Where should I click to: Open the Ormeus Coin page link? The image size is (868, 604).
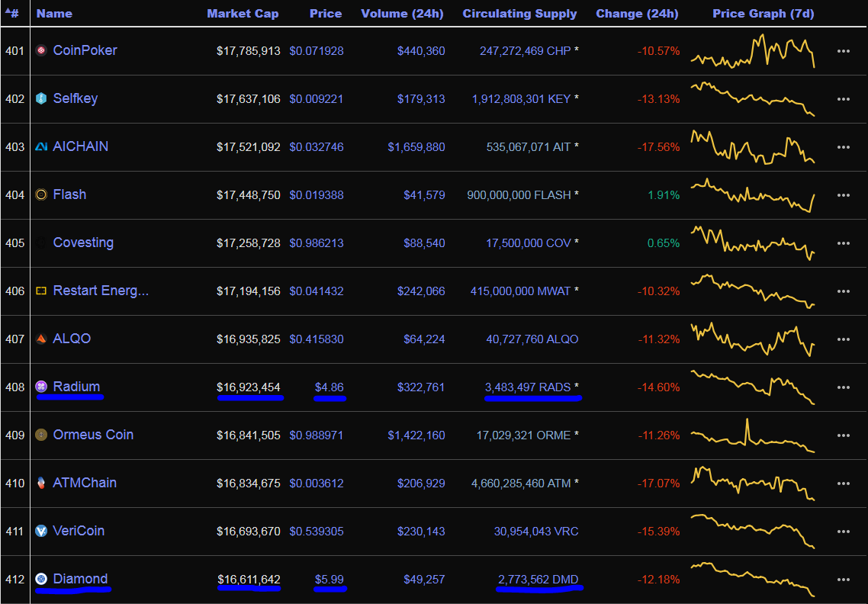(93, 435)
